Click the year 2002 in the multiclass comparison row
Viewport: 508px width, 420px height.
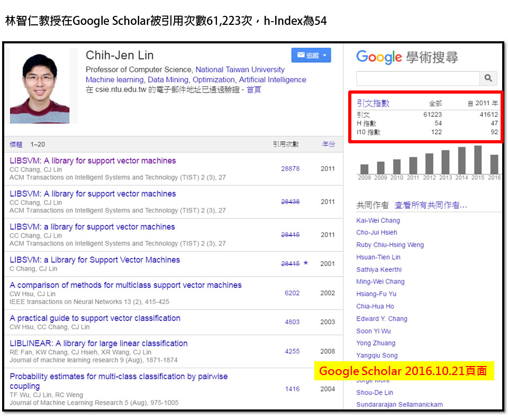pos(328,293)
